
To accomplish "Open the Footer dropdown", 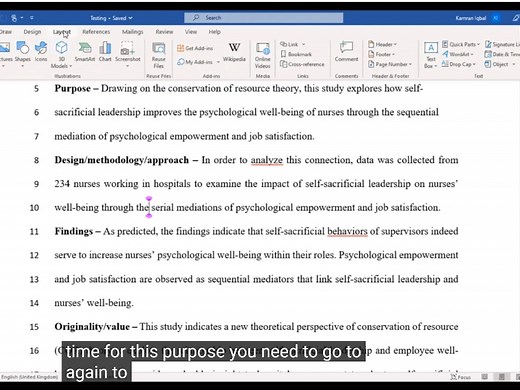I will (381, 54).
